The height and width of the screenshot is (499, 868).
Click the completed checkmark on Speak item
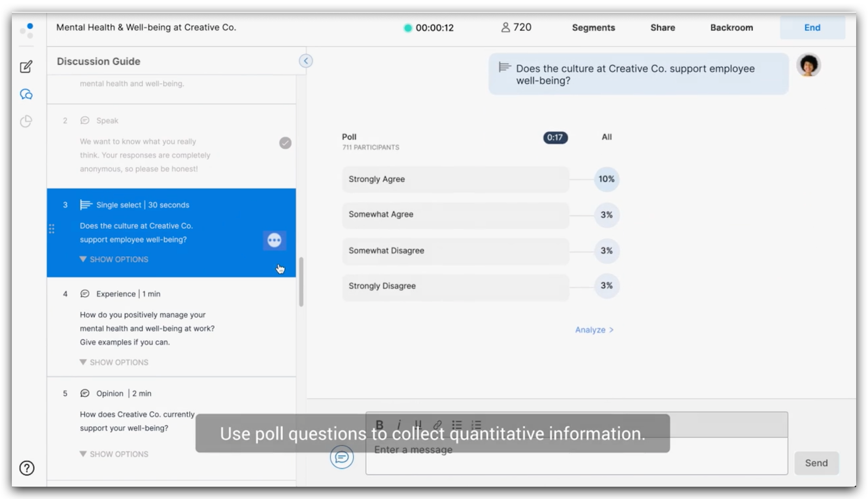(285, 143)
